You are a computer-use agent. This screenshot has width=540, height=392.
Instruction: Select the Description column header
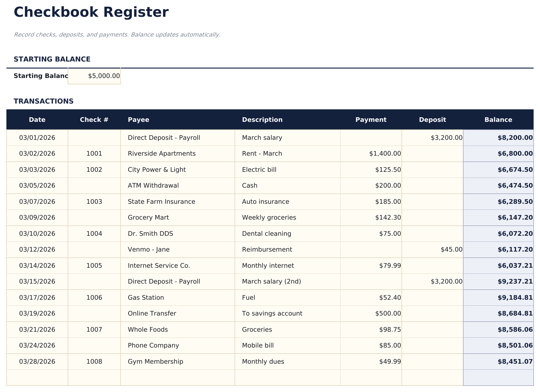pos(262,119)
